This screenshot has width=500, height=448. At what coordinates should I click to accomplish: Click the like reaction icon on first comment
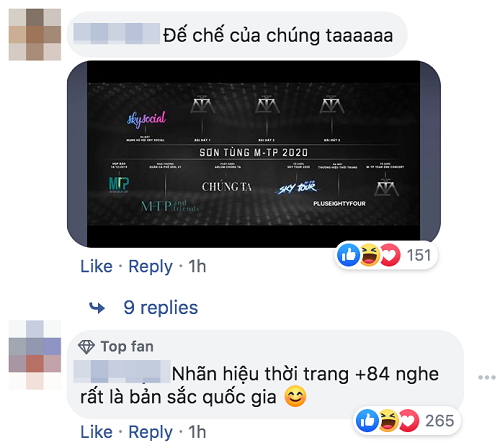pyautogui.click(x=348, y=255)
